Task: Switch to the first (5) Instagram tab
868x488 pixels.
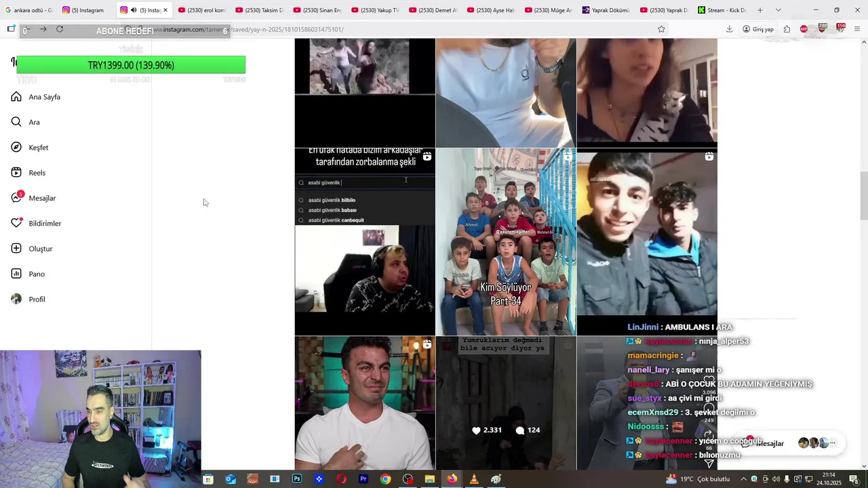Action: coord(85,10)
